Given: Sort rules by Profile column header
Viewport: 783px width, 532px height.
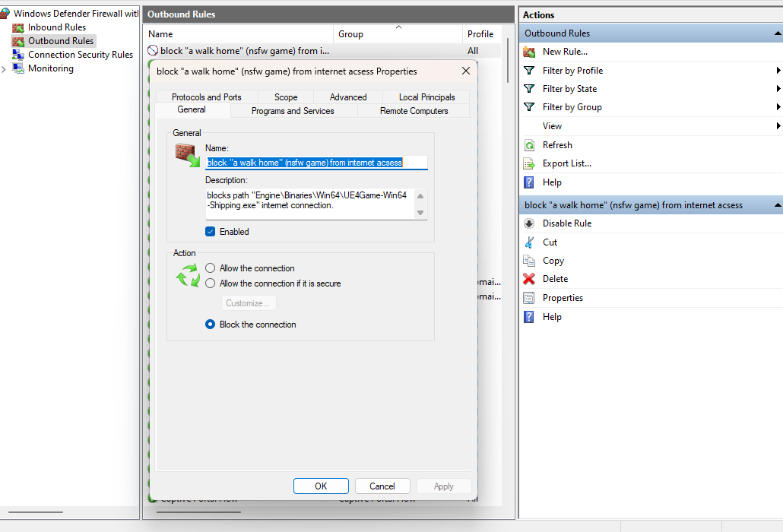Looking at the screenshot, I should (480, 34).
